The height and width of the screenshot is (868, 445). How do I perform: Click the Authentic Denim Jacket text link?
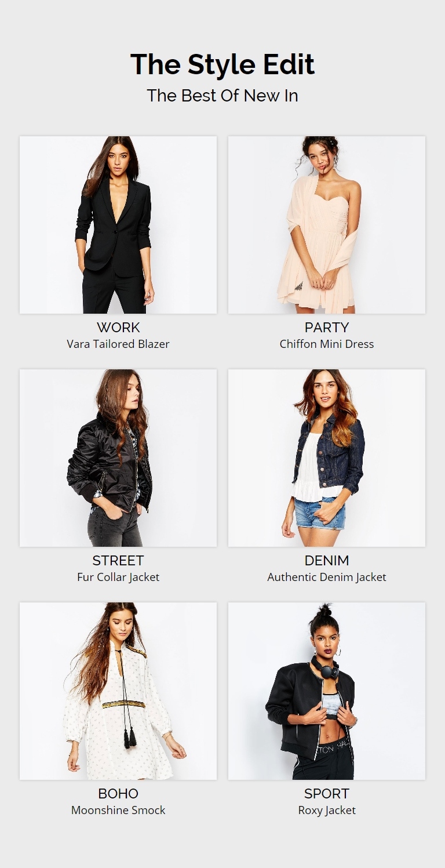coord(327,577)
